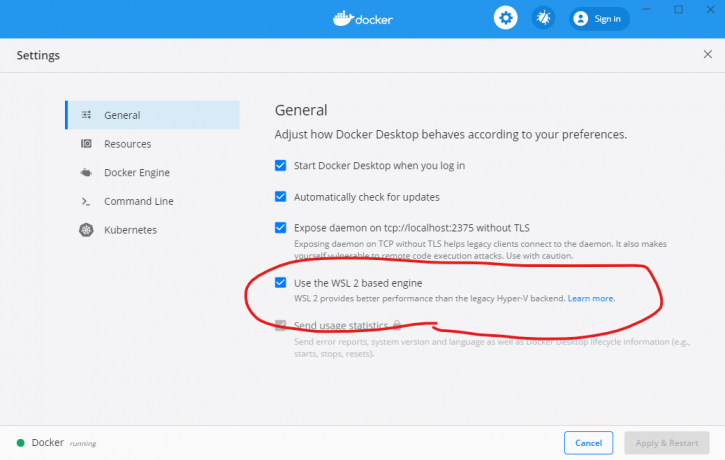The image size is (725, 460).
Task: Open the Resources settings tab
Action: (153, 144)
